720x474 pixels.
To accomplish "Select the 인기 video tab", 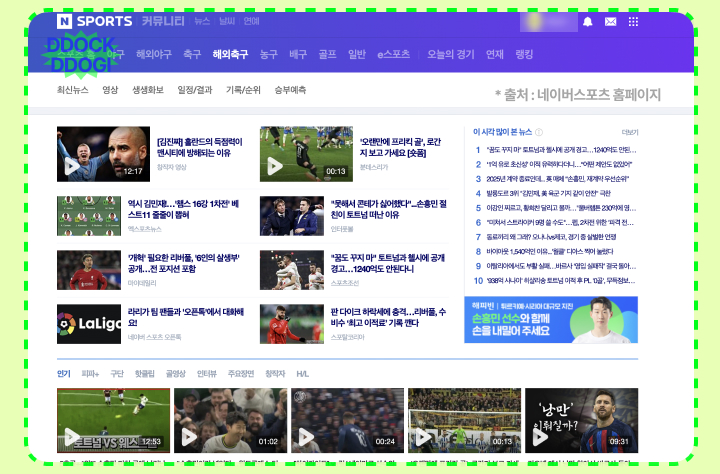I will click(64, 374).
